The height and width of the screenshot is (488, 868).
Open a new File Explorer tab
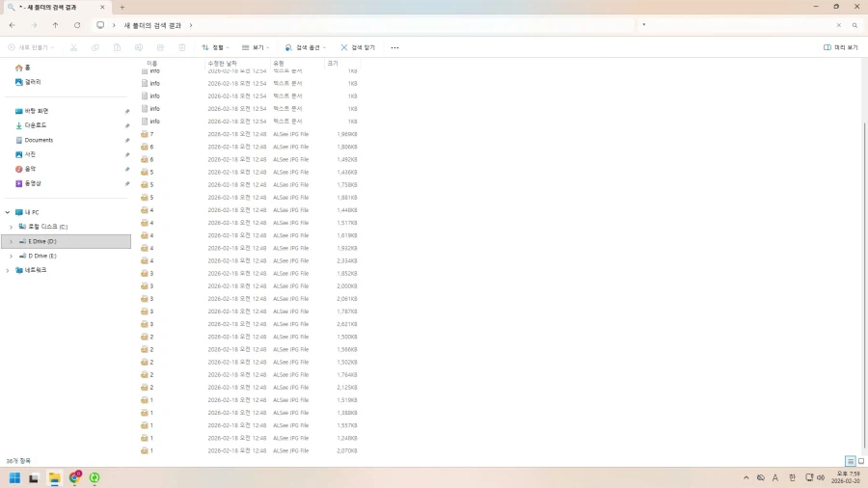click(x=122, y=7)
